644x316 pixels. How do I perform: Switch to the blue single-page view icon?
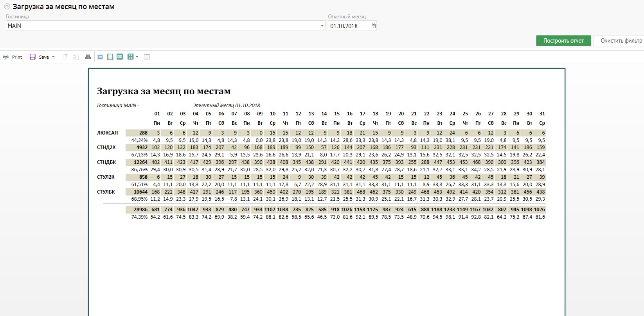point(101,57)
